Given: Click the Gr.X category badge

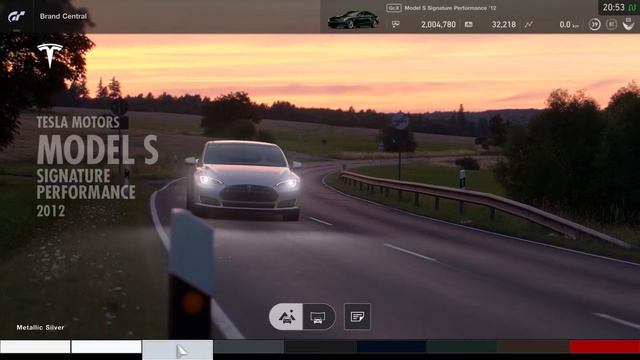Looking at the screenshot, I should pyautogui.click(x=394, y=8).
